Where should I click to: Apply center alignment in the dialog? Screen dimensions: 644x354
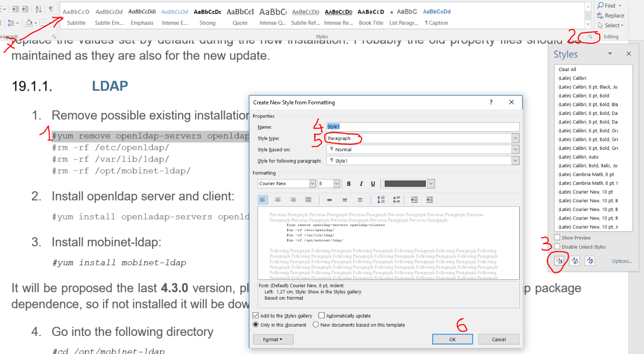(x=278, y=200)
